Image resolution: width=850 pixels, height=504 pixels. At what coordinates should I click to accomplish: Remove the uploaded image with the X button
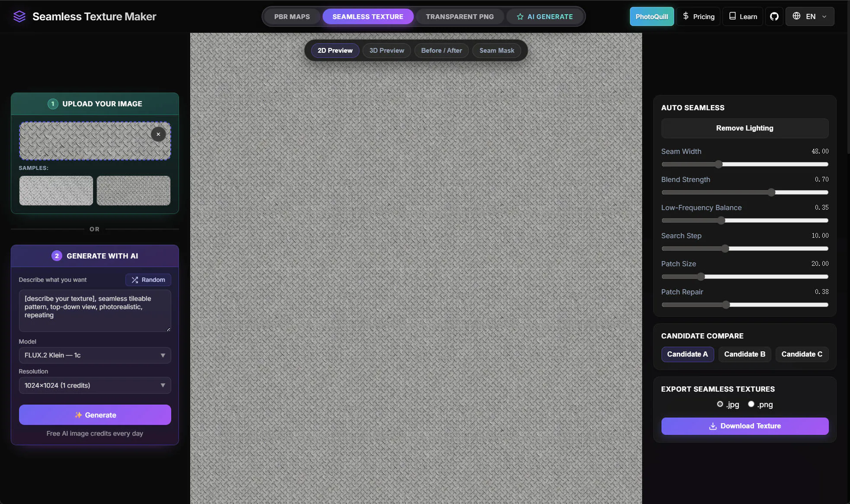pyautogui.click(x=158, y=134)
